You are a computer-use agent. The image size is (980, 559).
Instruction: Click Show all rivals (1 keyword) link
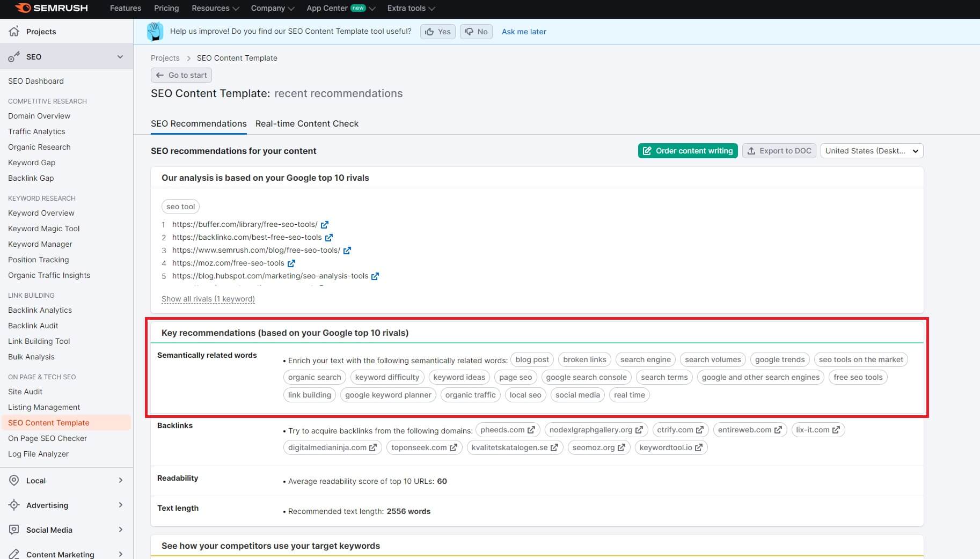208,299
